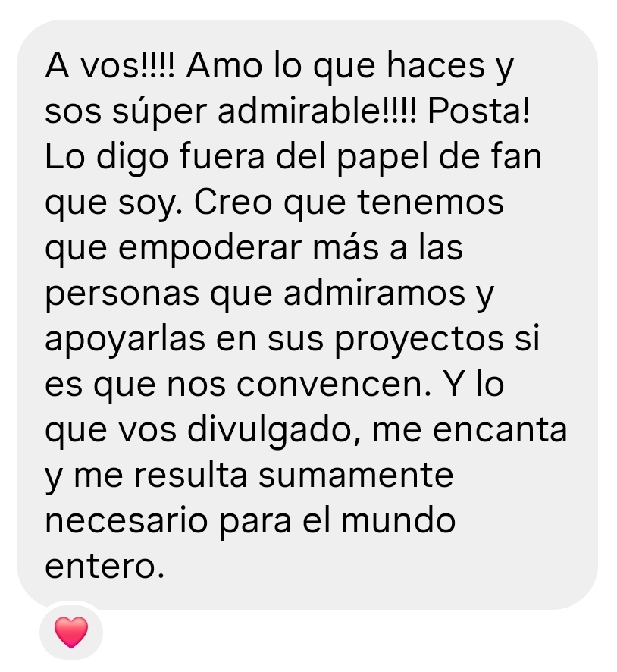The height and width of the screenshot is (672, 617).
Task: Select the word "tenemos" in the text
Action: coord(431,203)
